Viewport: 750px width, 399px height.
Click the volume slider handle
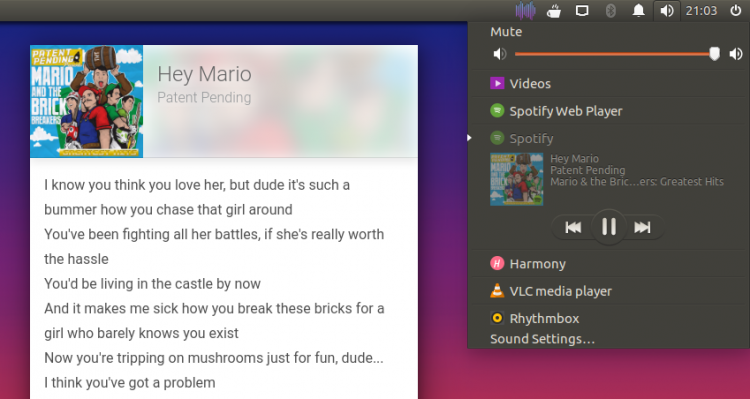[x=714, y=54]
